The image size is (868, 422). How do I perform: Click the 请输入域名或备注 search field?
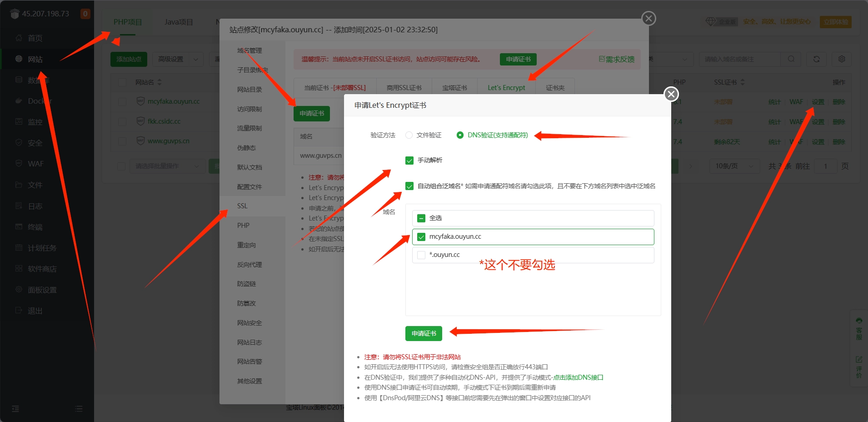pyautogui.click(x=741, y=59)
